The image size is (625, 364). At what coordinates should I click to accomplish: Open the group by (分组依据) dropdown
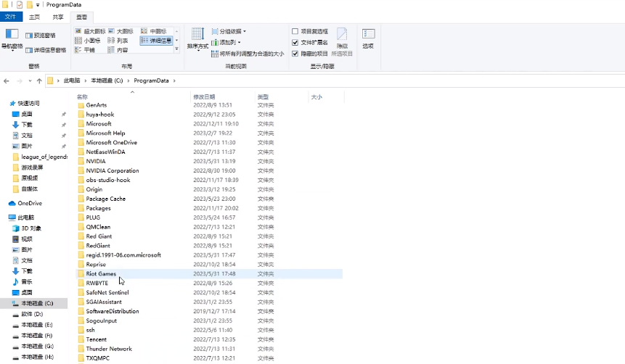coord(229,31)
